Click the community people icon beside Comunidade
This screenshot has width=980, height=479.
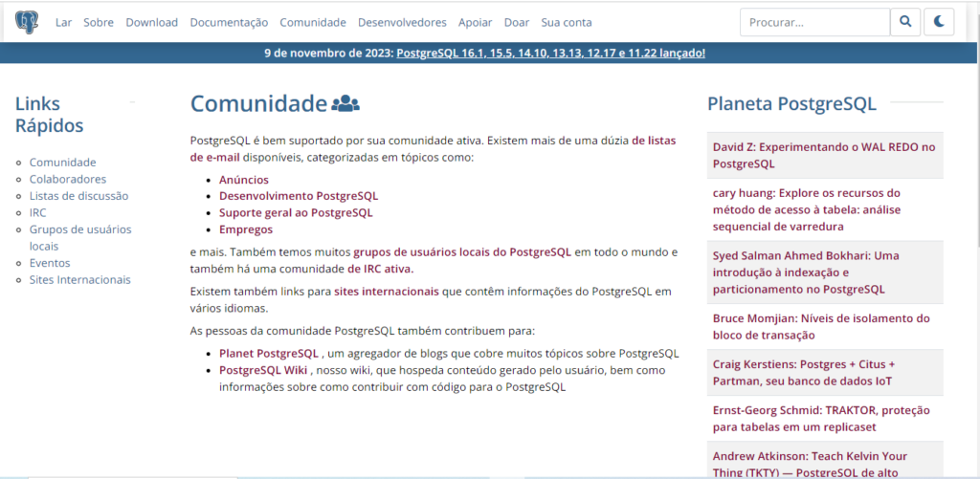pyautogui.click(x=345, y=103)
